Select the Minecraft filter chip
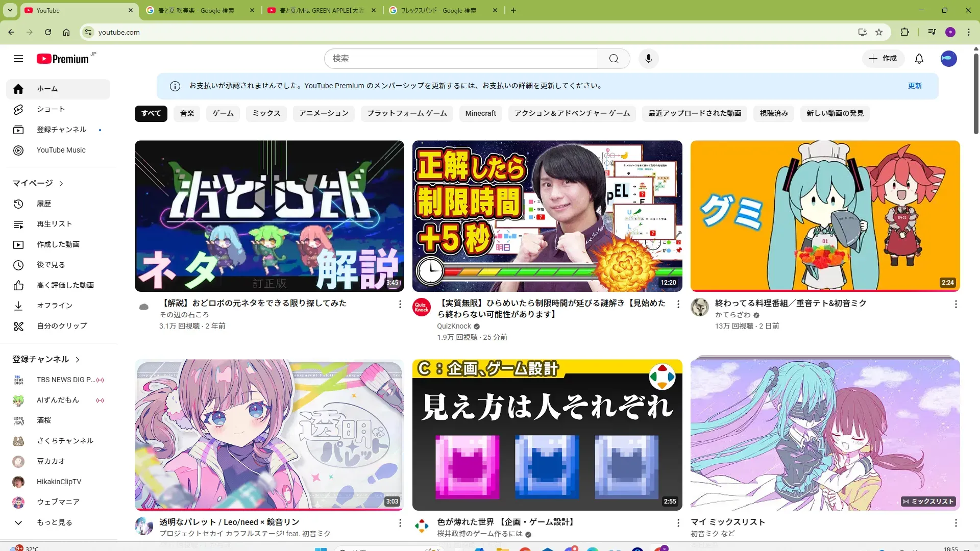 tap(480, 113)
